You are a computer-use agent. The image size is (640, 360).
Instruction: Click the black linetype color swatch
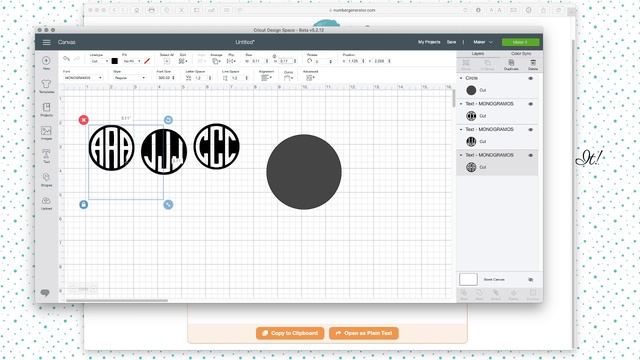tap(115, 61)
